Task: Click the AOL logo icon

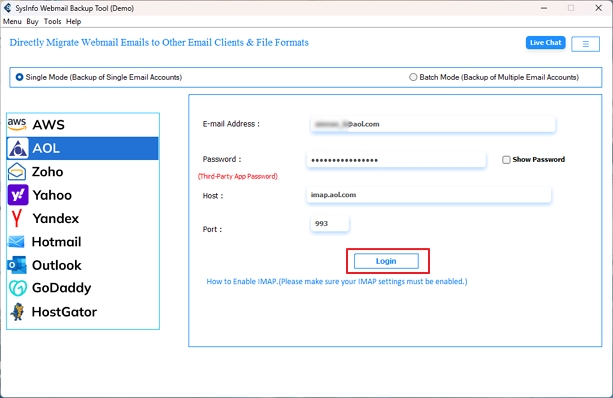Action: [x=18, y=148]
